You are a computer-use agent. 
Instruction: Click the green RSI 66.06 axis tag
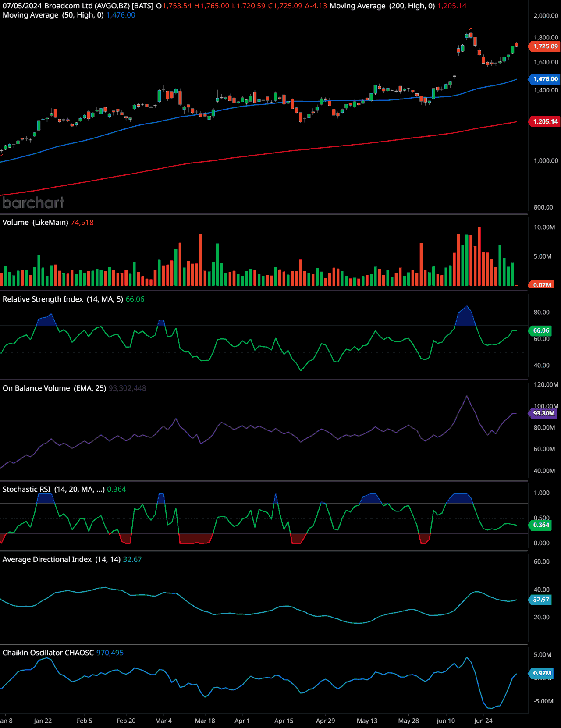coord(540,330)
